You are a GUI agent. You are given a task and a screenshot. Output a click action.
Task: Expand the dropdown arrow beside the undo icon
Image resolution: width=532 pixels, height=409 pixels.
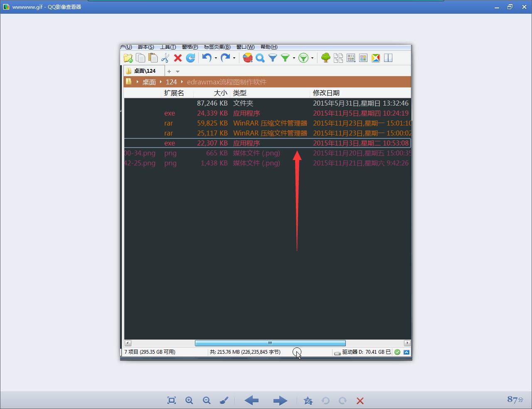point(216,58)
